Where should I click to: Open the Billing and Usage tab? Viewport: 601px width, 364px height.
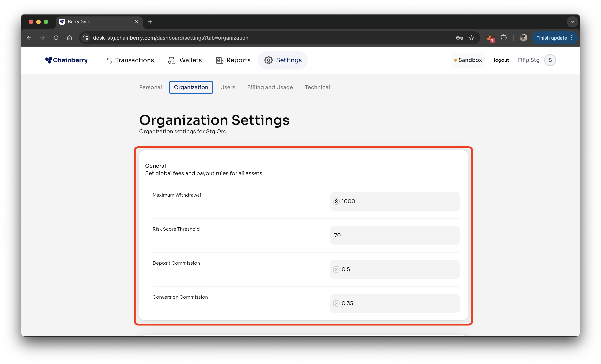(270, 87)
